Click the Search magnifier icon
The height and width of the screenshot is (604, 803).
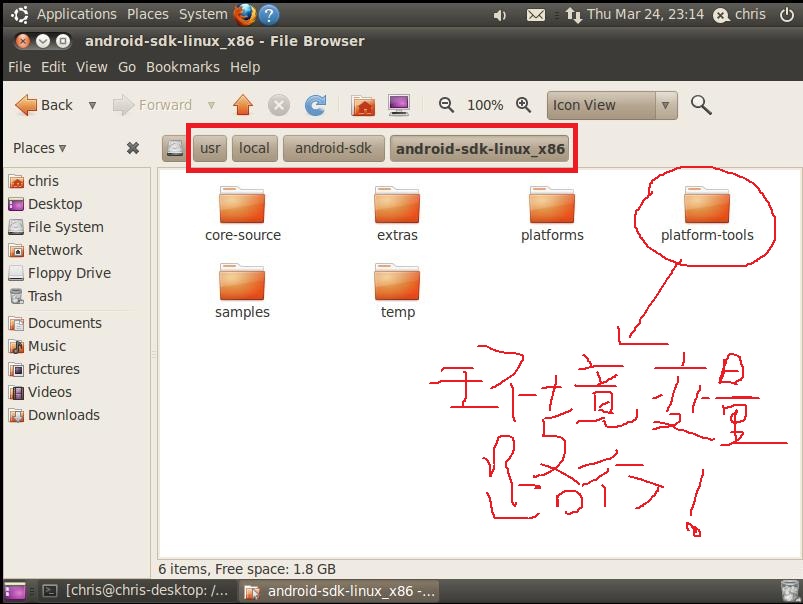pyautogui.click(x=701, y=105)
